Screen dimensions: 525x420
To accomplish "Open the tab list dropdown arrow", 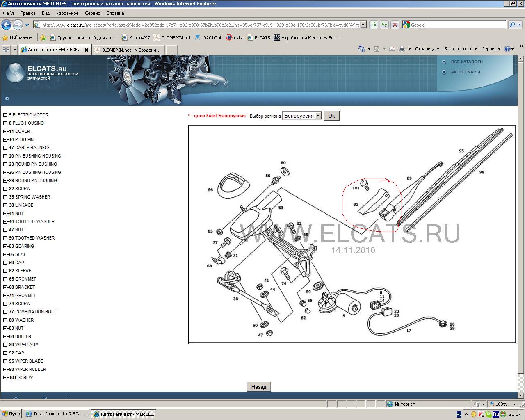I will tap(14, 50).
